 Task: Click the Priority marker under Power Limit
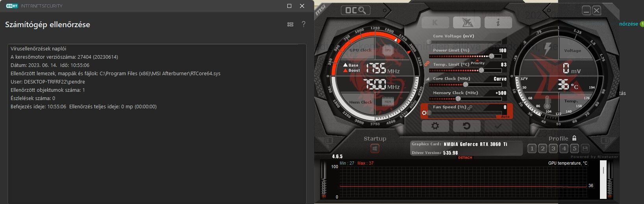pyautogui.click(x=477, y=62)
